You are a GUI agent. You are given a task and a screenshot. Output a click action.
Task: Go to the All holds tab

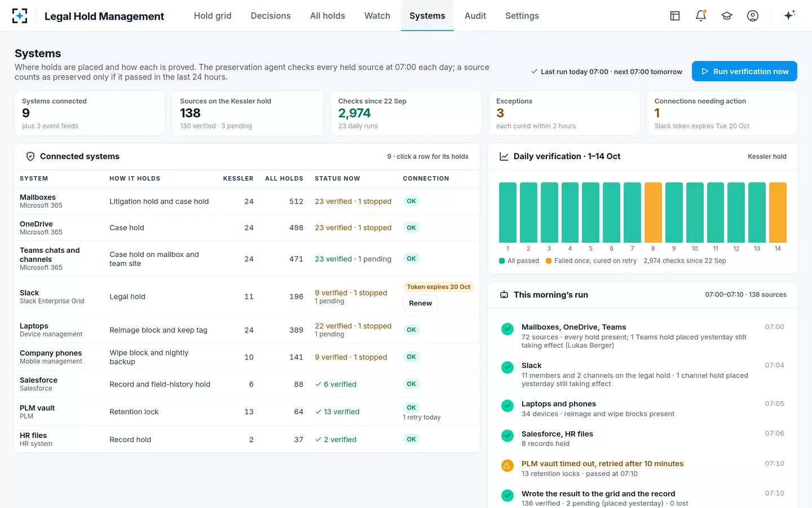(x=328, y=16)
